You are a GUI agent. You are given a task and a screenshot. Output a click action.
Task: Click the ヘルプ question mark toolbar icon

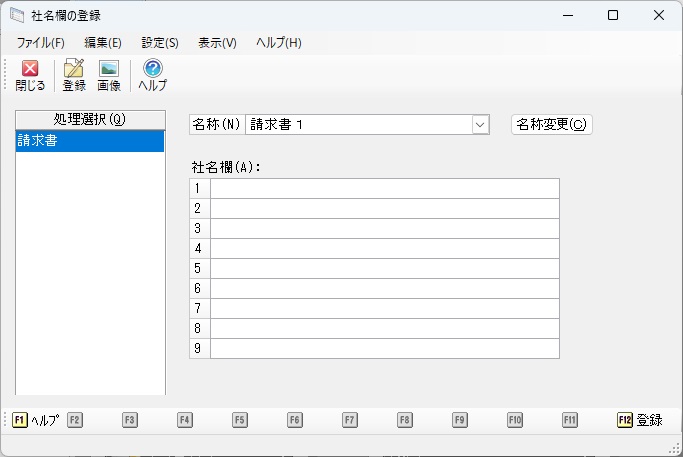(152, 75)
